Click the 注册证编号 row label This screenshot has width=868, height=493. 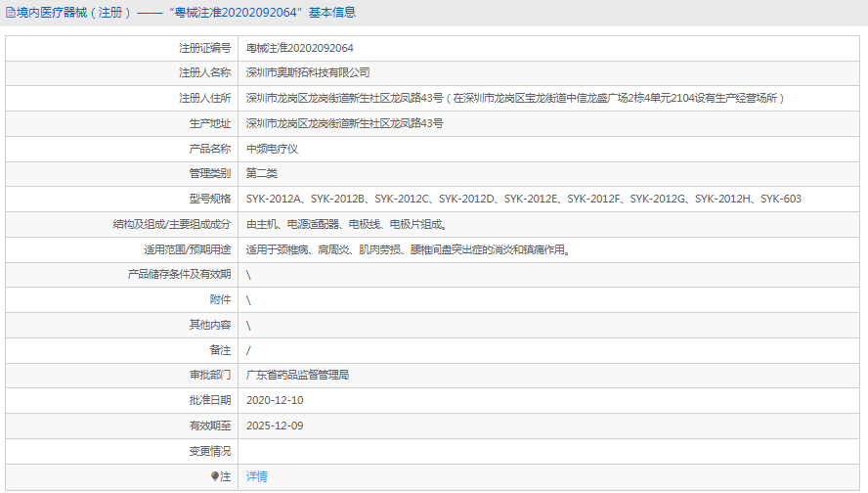coord(204,48)
